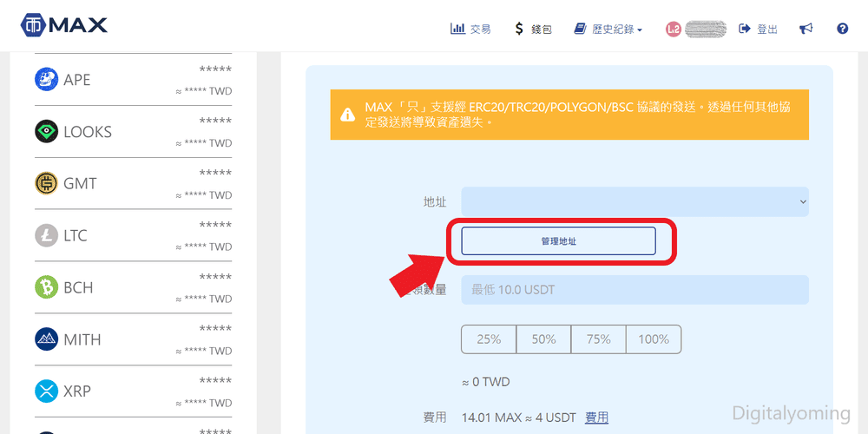
Task: Select the MITH coin icon
Action: coord(47,339)
